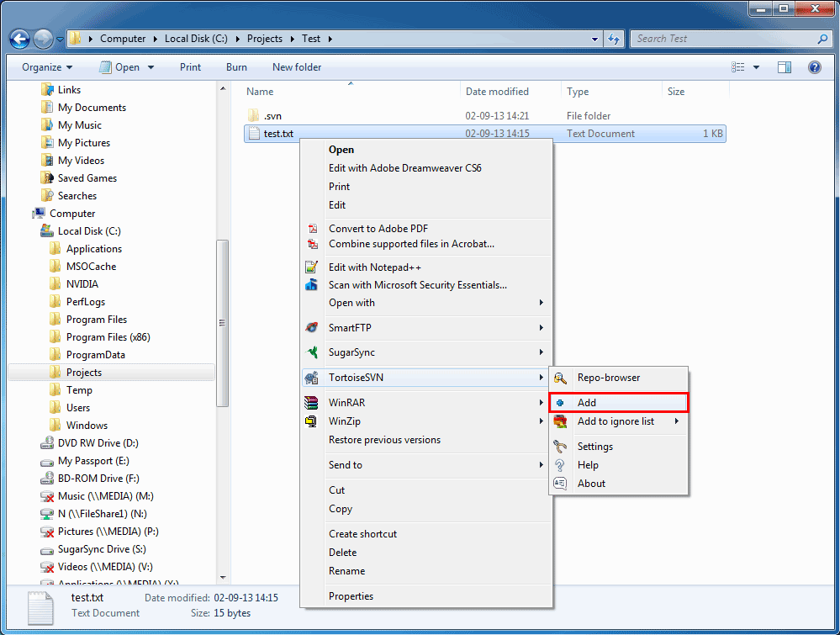Click the Microsoft Security Essentials icon
The width and height of the screenshot is (840, 635).
[311, 285]
